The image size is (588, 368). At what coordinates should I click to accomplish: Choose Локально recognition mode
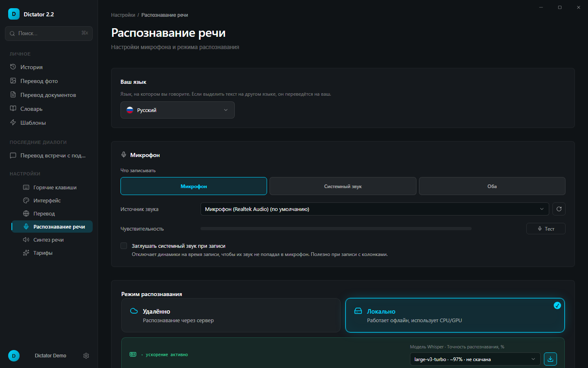455,315
